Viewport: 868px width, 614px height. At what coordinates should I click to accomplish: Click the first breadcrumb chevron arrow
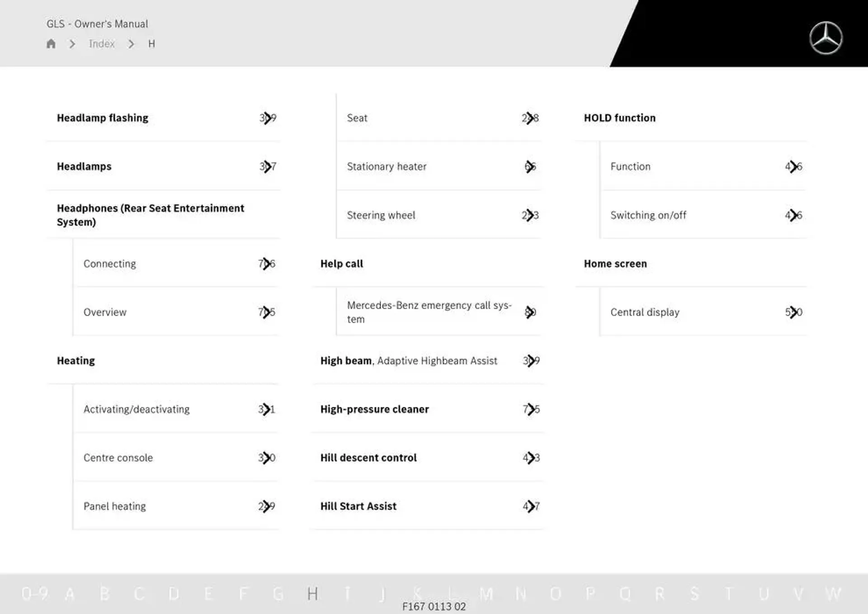coord(73,43)
